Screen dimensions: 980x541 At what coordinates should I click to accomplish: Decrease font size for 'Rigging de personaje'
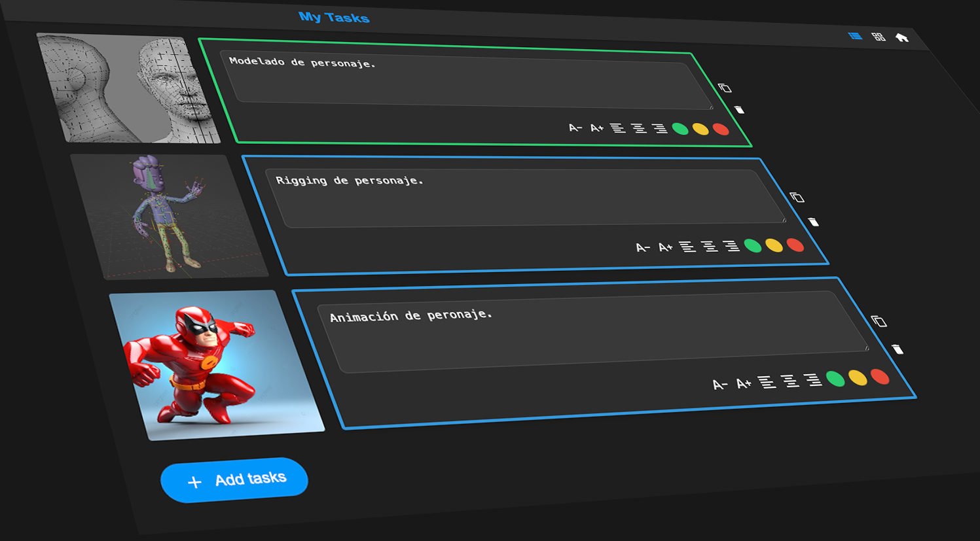click(x=643, y=247)
